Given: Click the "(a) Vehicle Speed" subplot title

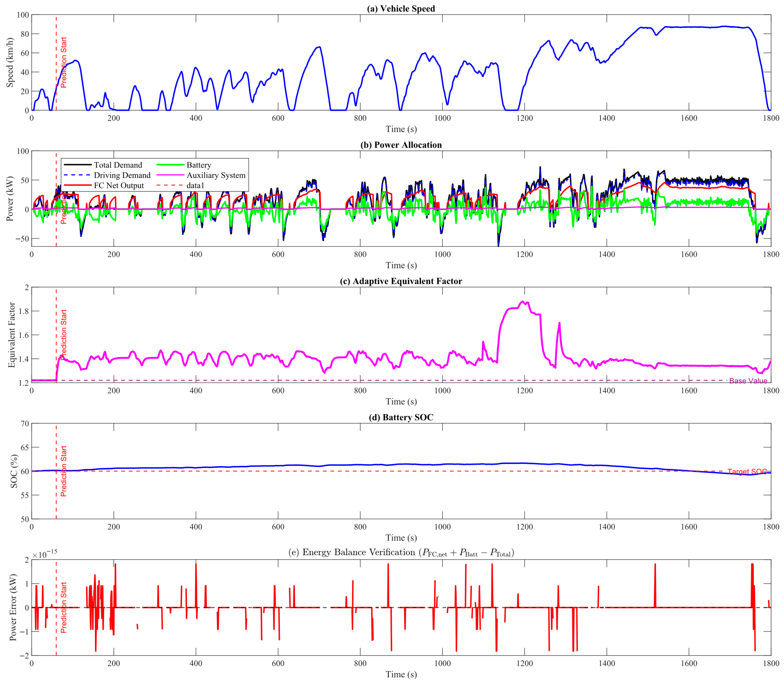Looking at the screenshot, I should click(401, 9).
